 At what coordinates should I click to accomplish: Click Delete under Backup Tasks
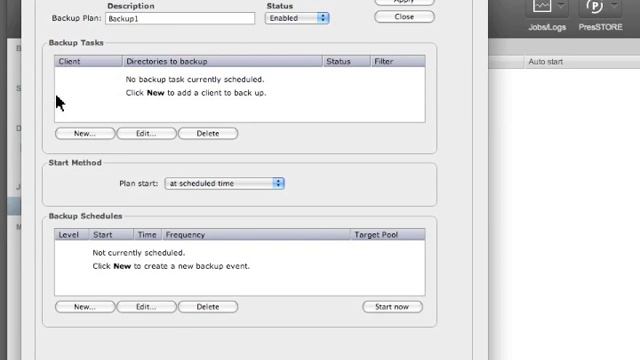pos(208,133)
